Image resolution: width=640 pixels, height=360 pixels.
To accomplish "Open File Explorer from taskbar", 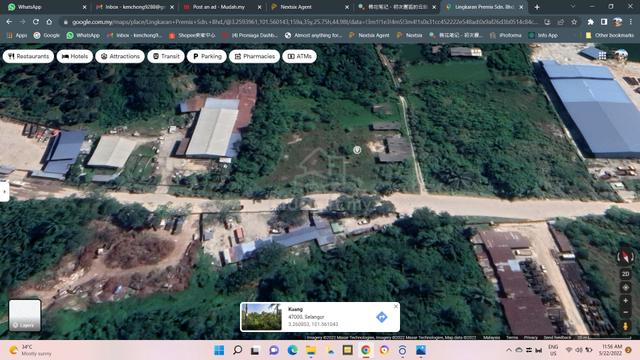I will pyautogui.click(x=311, y=350).
